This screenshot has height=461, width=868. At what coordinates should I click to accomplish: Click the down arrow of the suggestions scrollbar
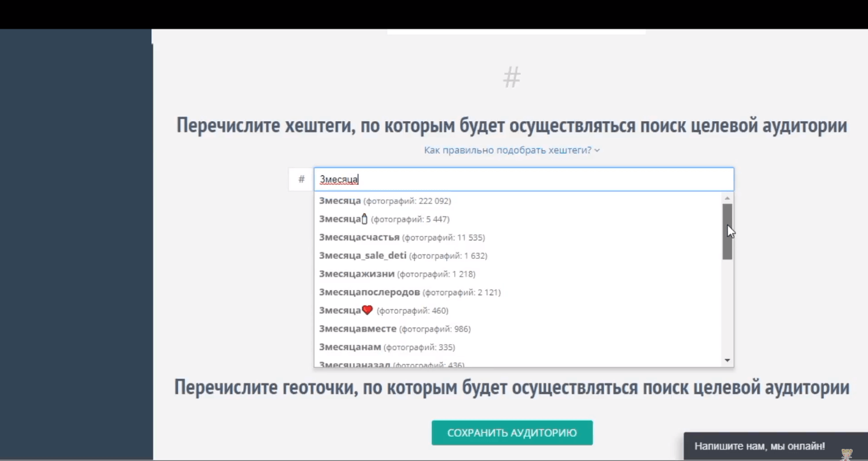pyautogui.click(x=727, y=361)
